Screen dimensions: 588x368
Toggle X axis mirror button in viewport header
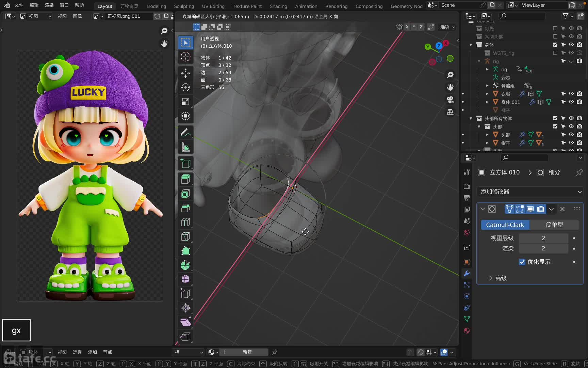[407, 27]
